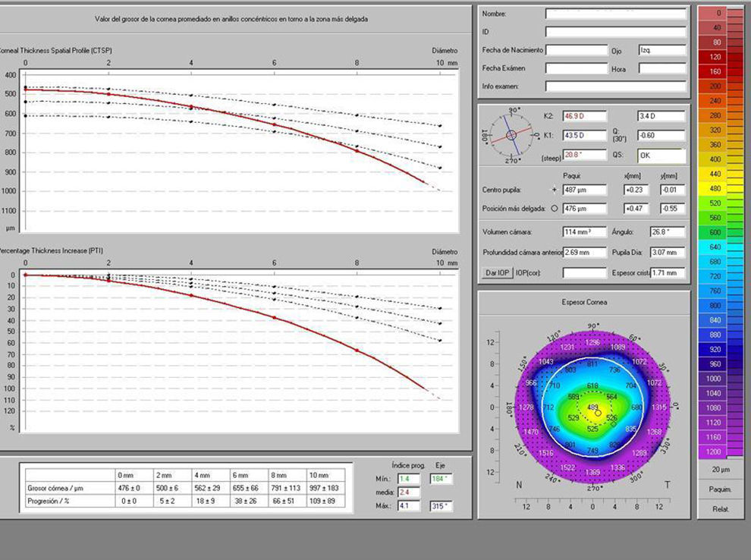Image resolution: width=751 pixels, height=560 pixels.
Task: Click the thinnest position circle marker on map
Action: click(598, 413)
